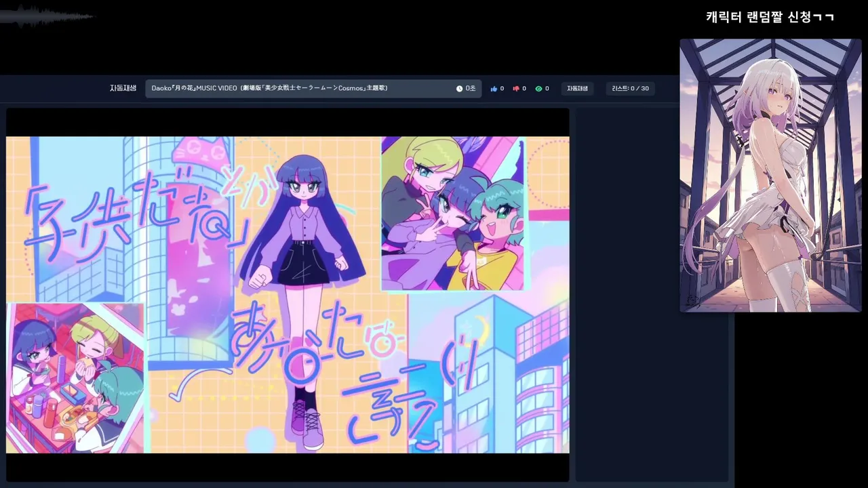Click the clock timer icon
Screen dimensions: 868x488
point(459,89)
